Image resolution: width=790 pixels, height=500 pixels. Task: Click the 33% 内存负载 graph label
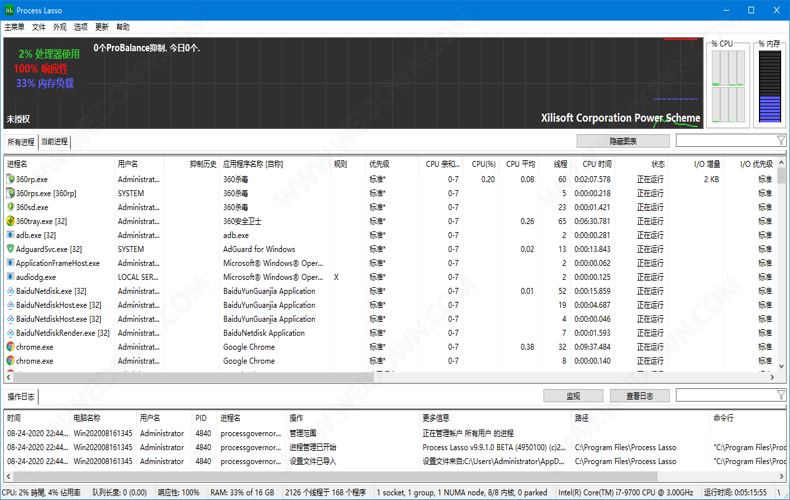[x=45, y=83]
